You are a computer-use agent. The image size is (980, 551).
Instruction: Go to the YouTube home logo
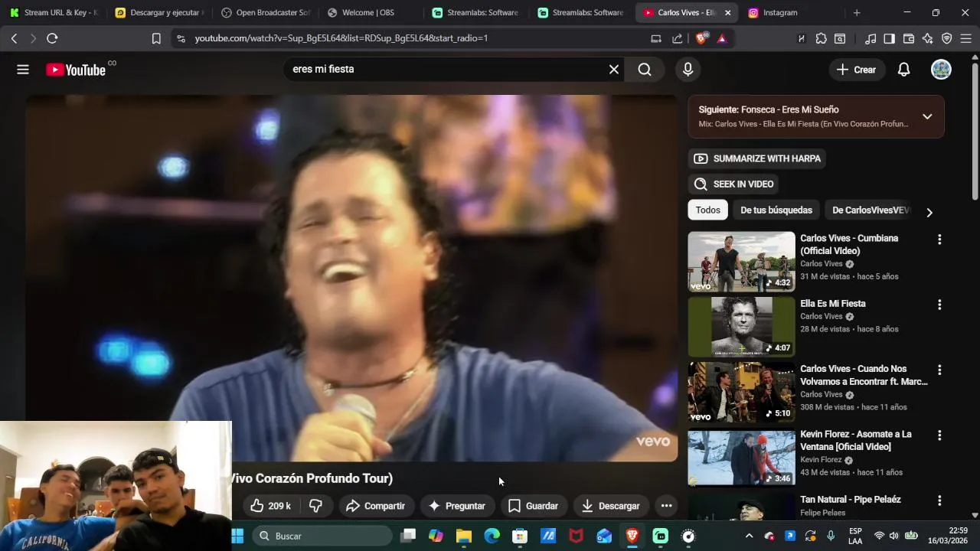(x=75, y=70)
